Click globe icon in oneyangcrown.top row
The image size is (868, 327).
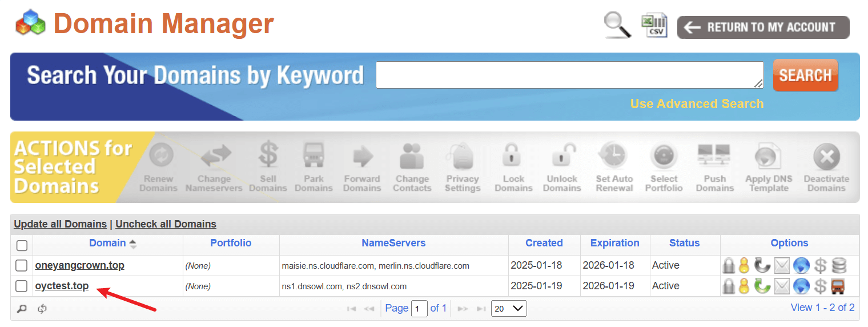801,265
